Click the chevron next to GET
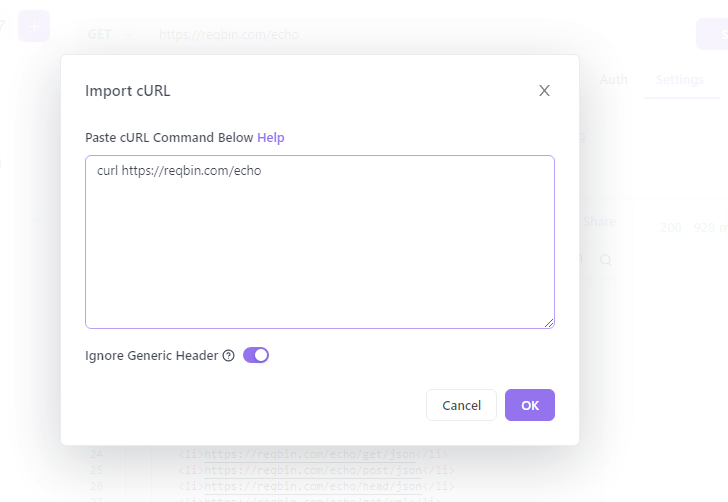This screenshot has width=728, height=502. tap(129, 34)
